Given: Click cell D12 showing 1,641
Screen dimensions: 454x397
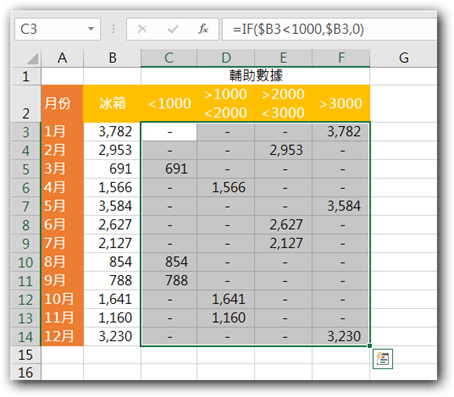Looking at the screenshot, I should tap(226, 299).
